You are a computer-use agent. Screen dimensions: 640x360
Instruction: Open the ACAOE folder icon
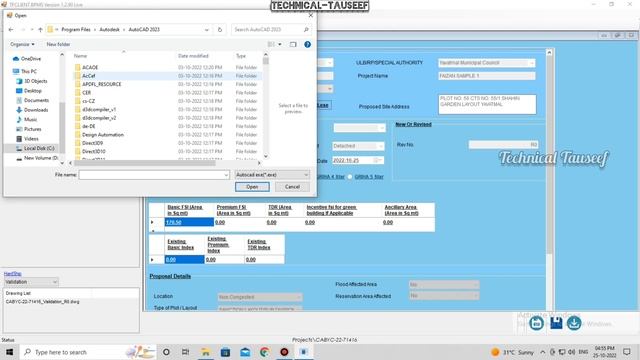click(x=78, y=67)
